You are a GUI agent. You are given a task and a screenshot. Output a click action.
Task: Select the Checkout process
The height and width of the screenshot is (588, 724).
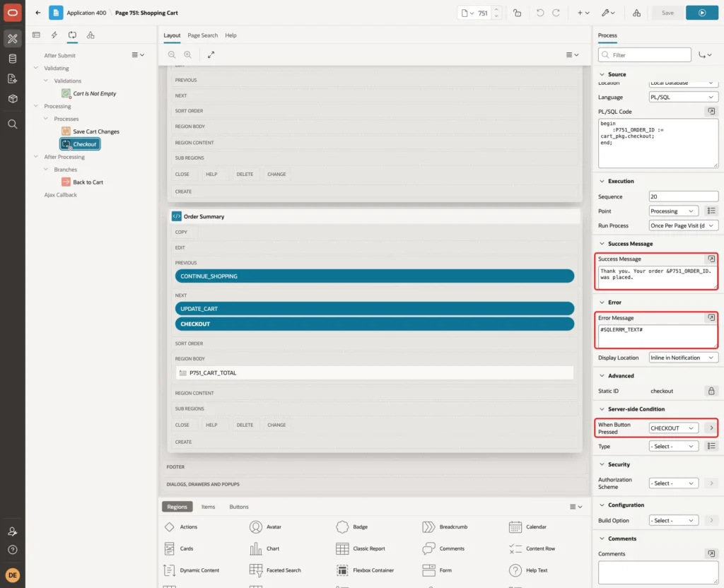coord(80,144)
